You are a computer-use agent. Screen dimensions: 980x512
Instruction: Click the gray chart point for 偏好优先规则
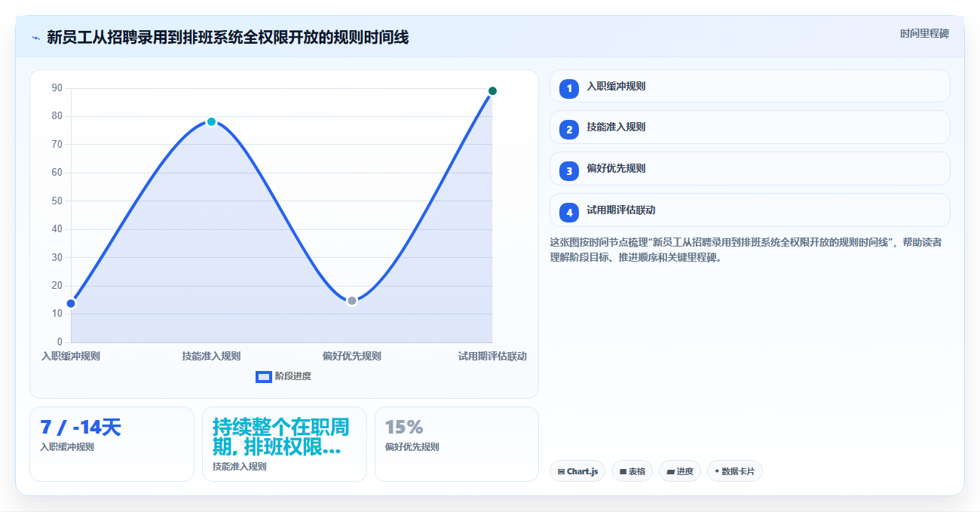(351, 301)
